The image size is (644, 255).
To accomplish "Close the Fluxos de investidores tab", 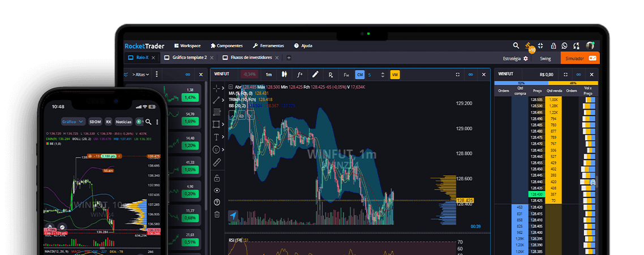I will click(277, 58).
